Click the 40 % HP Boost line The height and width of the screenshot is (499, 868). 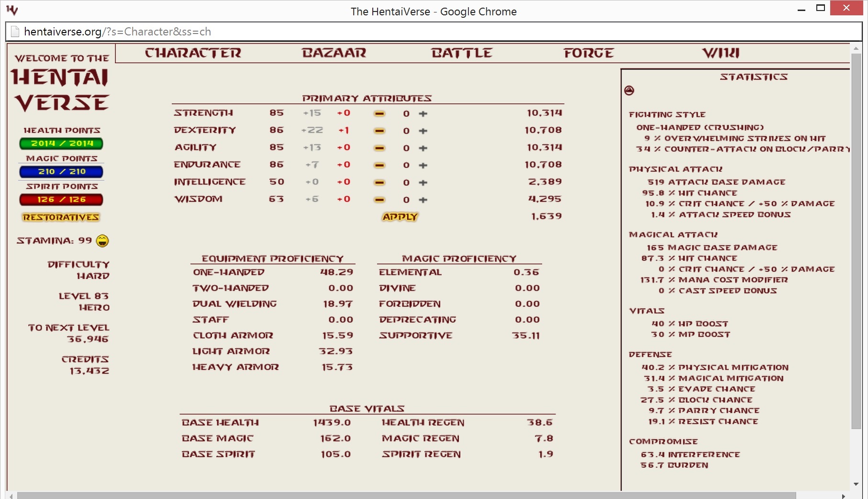pyautogui.click(x=690, y=324)
